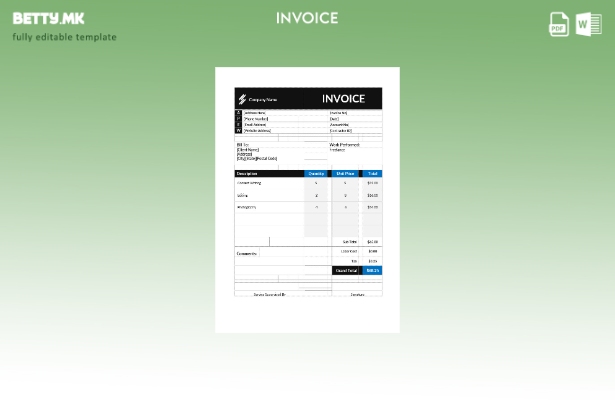Click the black contact icons column
Image resolution: width=615 pixels, height=400 pixels.
[x=238, y=122]
